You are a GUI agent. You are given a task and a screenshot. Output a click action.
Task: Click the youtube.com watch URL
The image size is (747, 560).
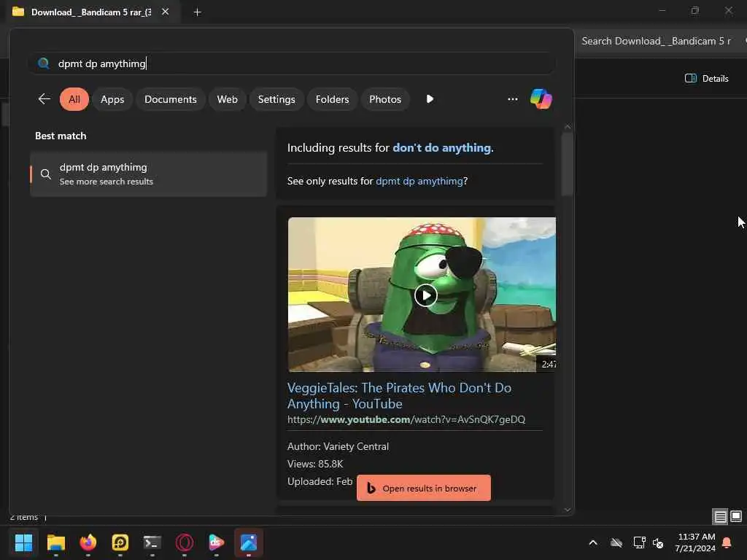point(406,419)
